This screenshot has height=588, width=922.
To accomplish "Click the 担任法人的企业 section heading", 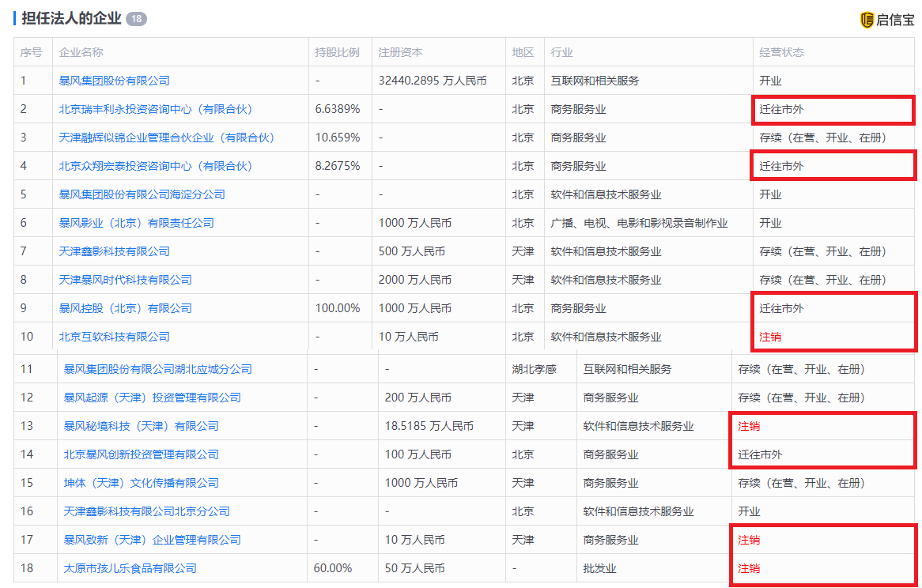I will click(71, 19).
